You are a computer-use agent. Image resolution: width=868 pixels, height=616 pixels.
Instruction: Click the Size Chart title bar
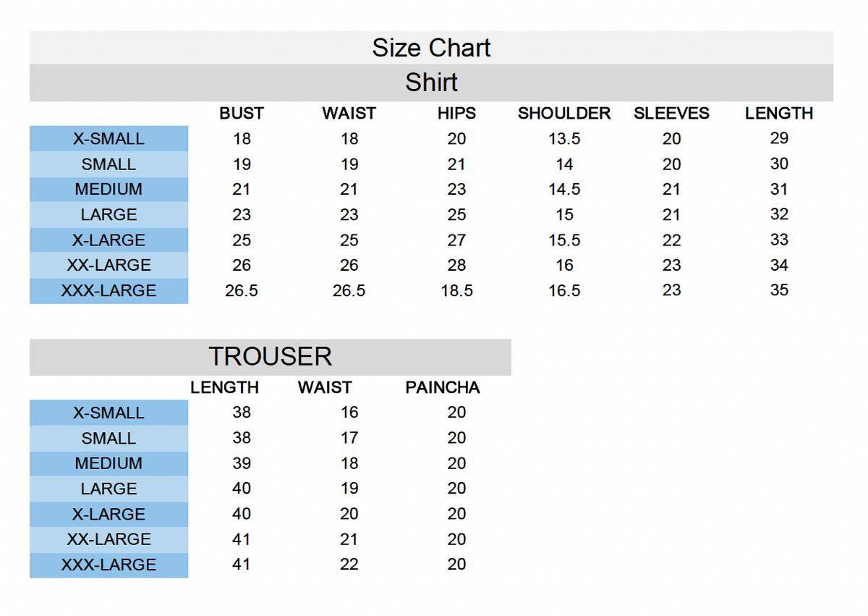[x=431, y=48]
